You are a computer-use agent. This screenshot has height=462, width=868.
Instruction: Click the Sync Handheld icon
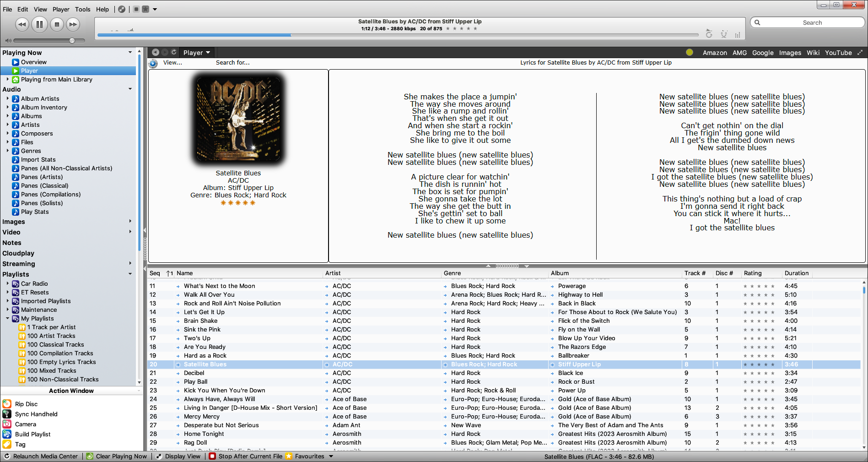7,414
